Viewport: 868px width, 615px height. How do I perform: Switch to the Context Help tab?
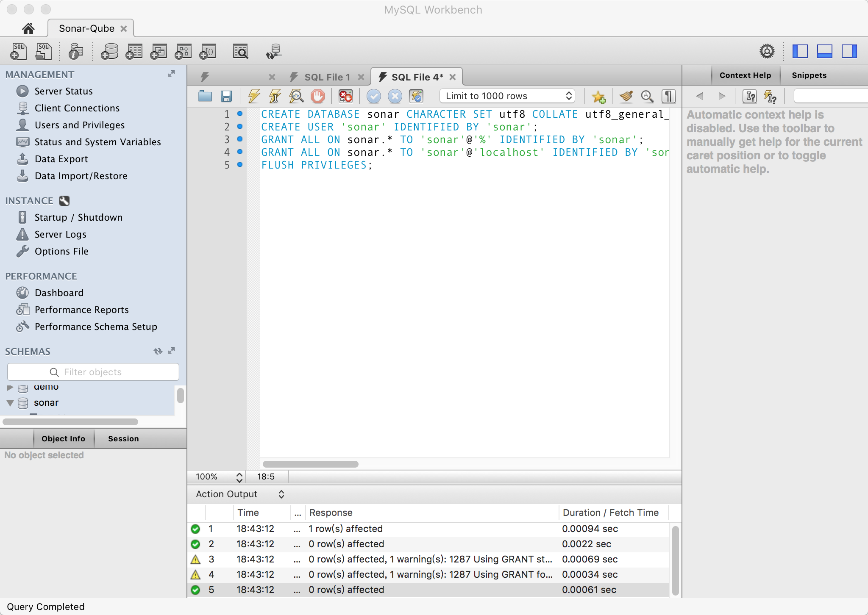[745, 75]
